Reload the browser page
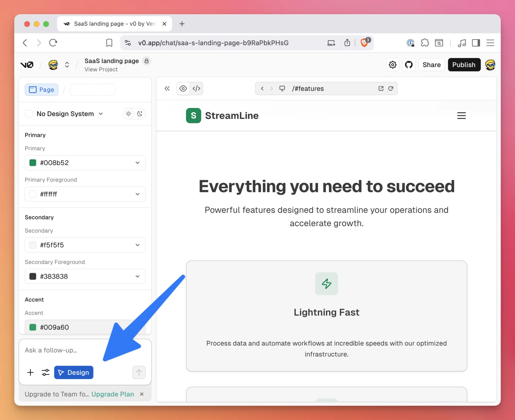This screenshot has height=420, width=515. pos(53,43)
